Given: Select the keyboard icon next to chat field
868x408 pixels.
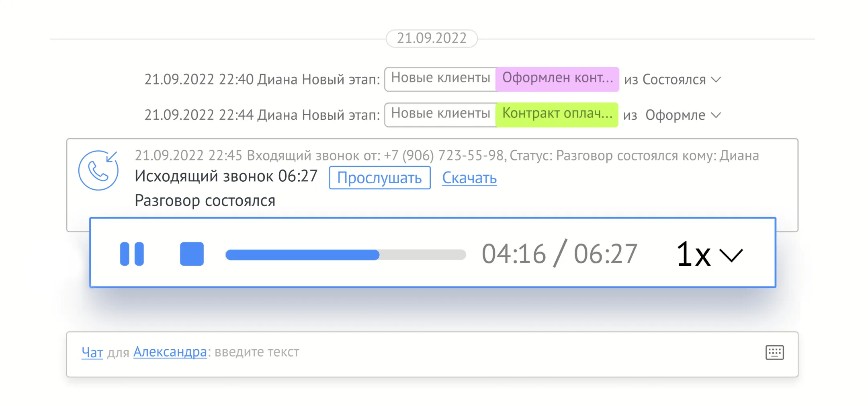Looking at the screenshot, I should [x=775, y=353].
